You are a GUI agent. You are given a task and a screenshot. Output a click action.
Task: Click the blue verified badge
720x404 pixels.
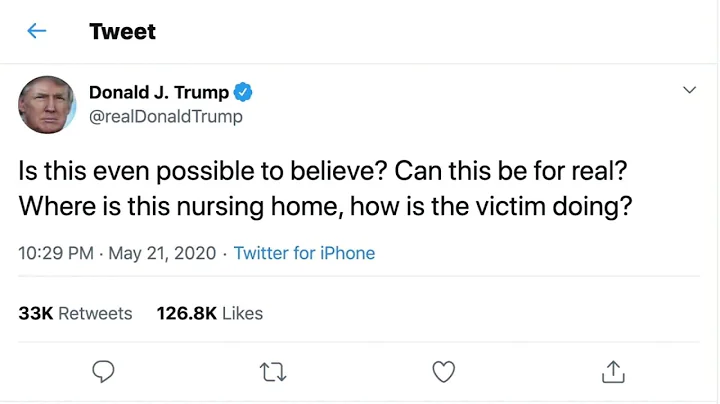tap(243, 93)
